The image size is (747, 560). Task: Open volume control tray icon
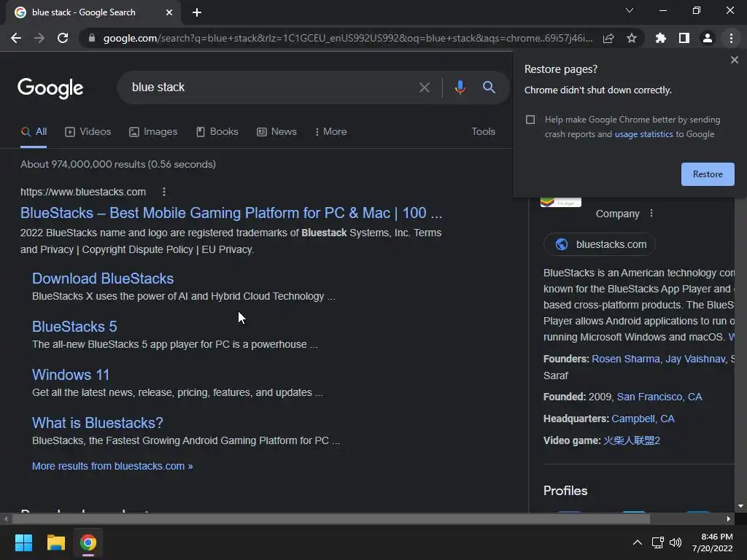point(676,542)
